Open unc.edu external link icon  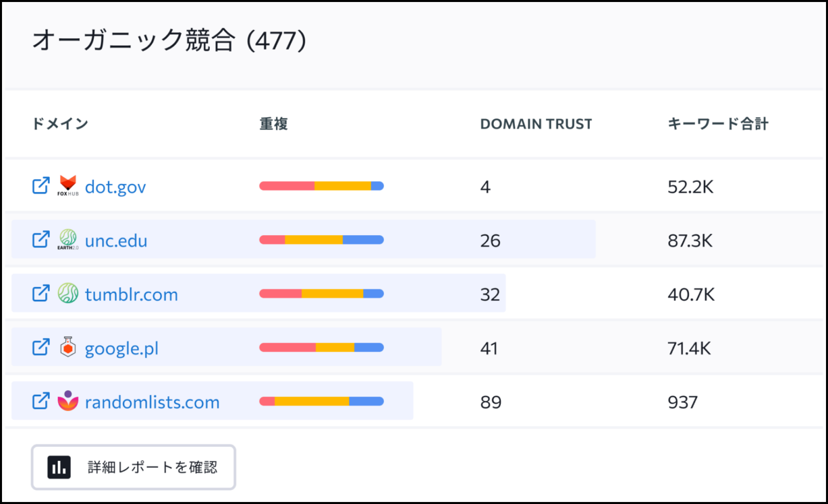point(41,240)
